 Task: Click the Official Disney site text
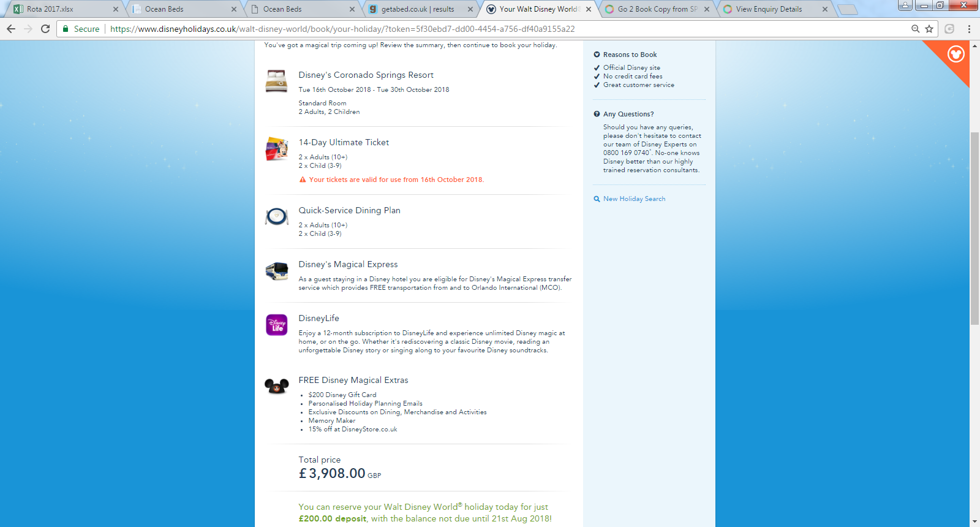coord(631,67)
